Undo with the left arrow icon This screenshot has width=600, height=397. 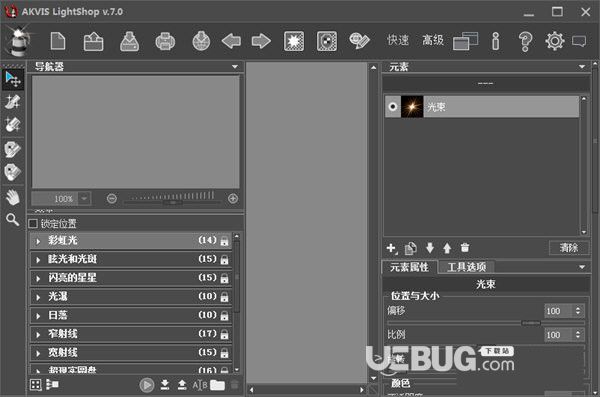[x=231, y=41]
